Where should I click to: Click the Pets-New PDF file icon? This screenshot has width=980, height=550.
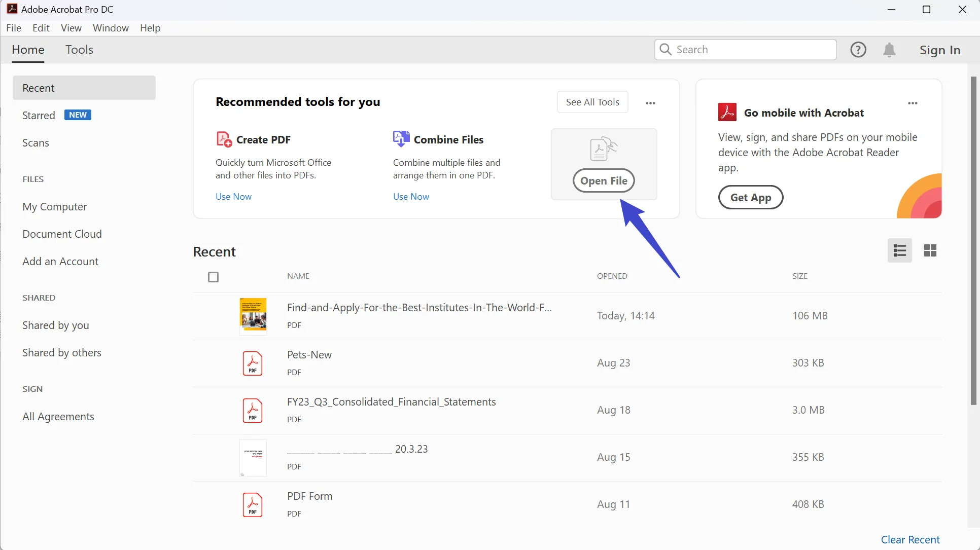pyautogui.click(x=253, y=363)
